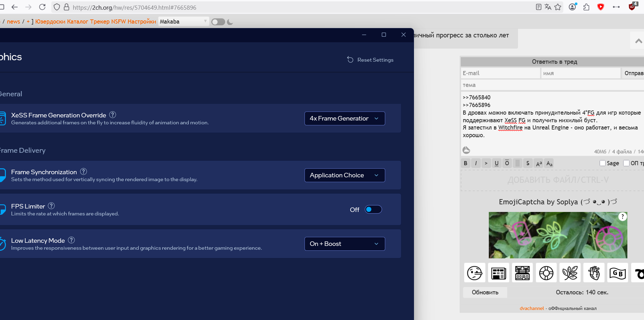Open the uBlock Origin extension icon

[633, 6]
